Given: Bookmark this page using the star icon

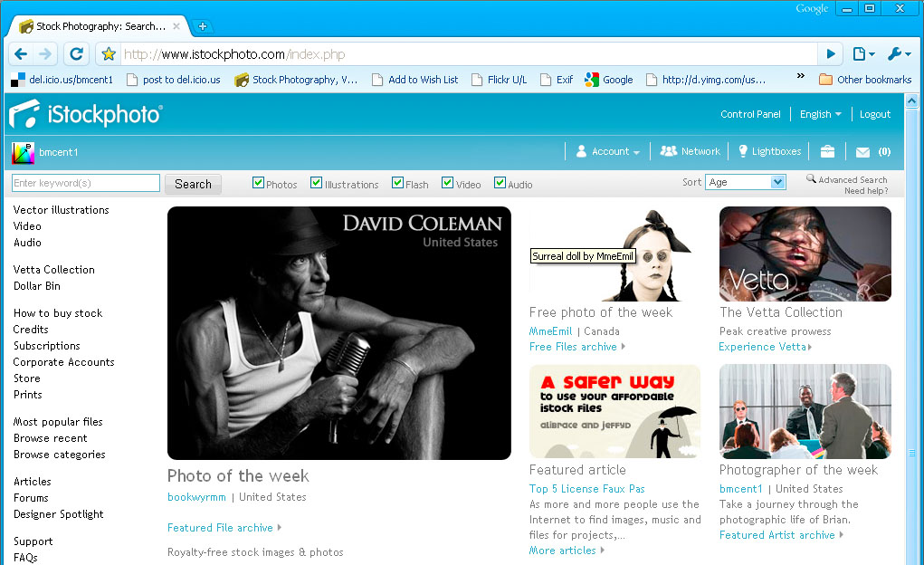Looking at the screenshot, I should 109,54.
